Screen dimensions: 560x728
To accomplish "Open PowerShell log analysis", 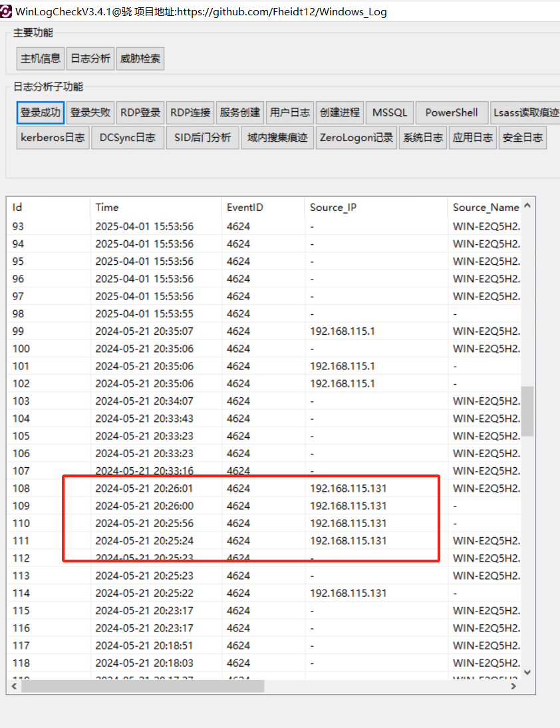I will pyautogui.click(x=452, y=113).
